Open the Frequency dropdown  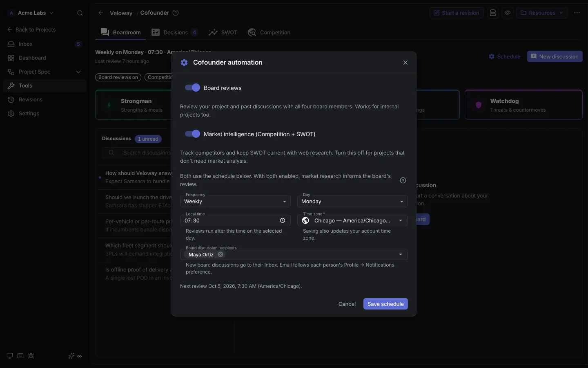(x=235, y=201)
